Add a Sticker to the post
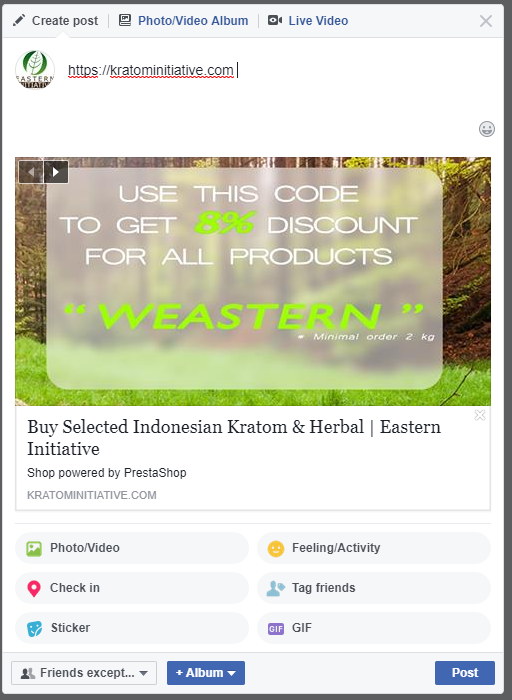This screenshot has height=700, width=512. [x=132, y=628]
